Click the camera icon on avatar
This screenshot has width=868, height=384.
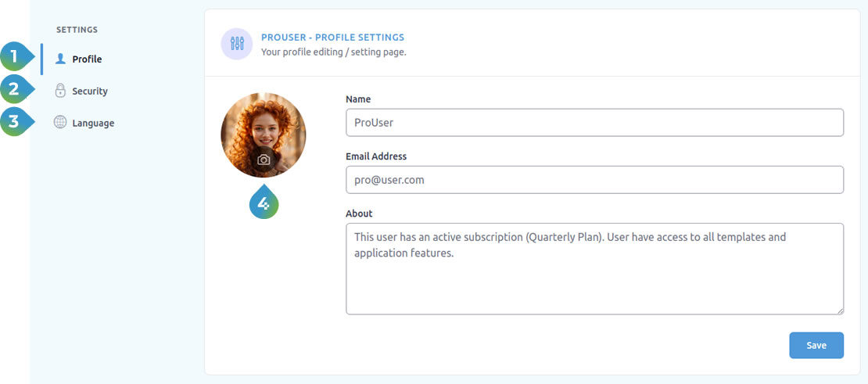(x=264, y=160)
